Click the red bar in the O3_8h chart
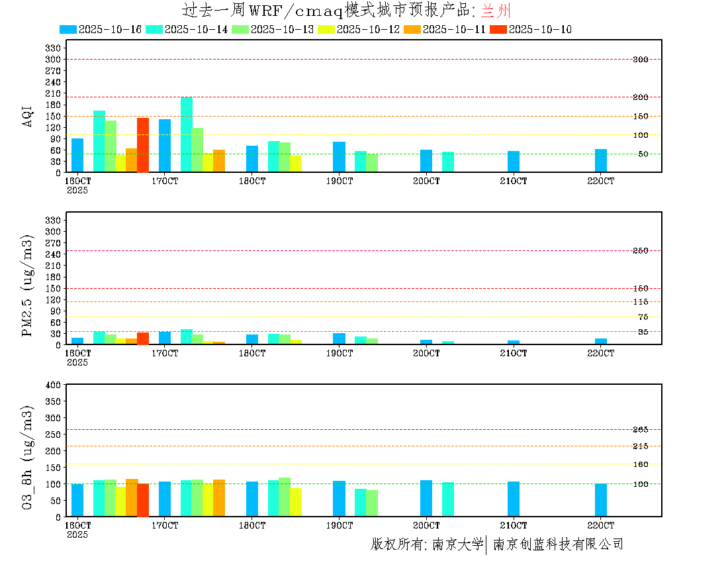Image resolution: width=728 pixels, height=563 pixels. tap(143, 500)
